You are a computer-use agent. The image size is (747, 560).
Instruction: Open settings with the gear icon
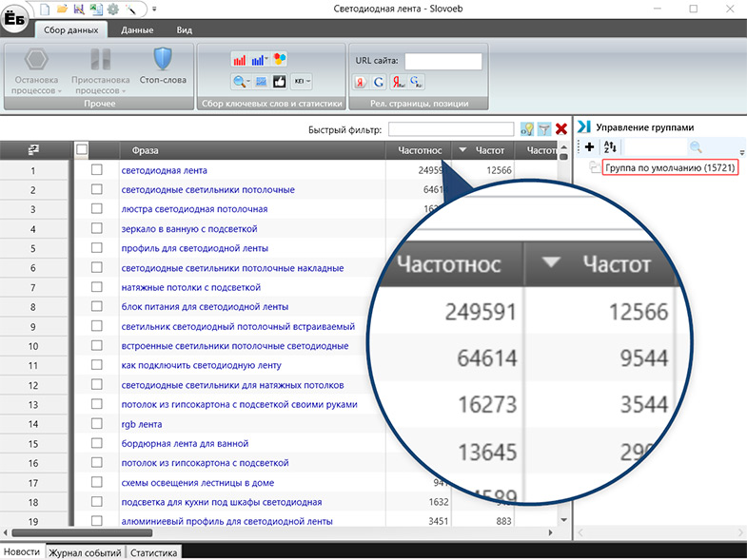(113, 9)
